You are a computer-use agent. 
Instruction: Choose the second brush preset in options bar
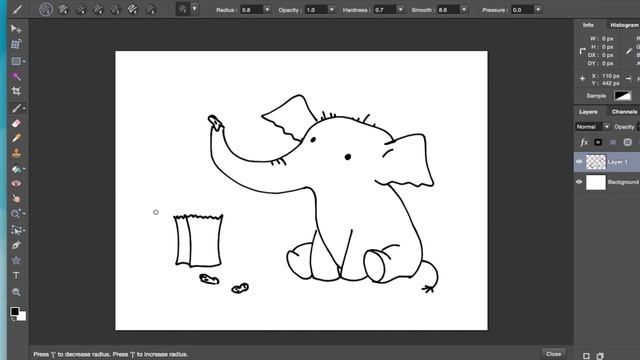point(63,9)
